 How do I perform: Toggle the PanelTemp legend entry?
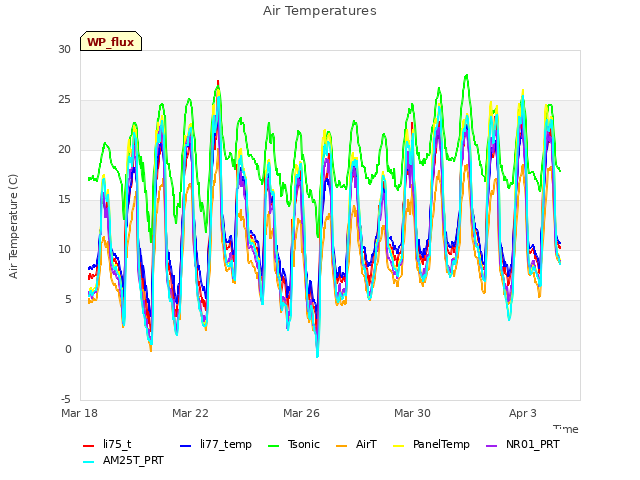coord(431,444)
